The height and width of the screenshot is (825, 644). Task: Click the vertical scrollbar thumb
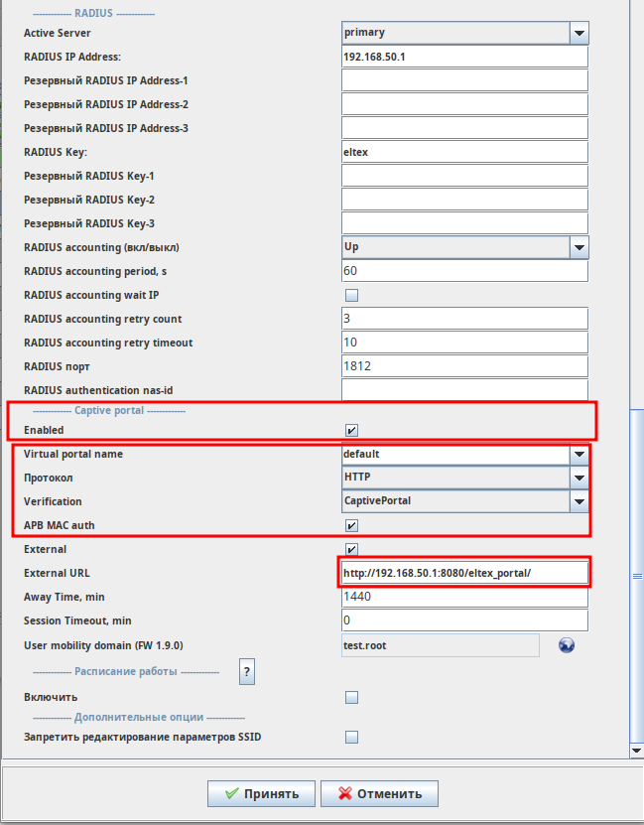click(636, 576)
